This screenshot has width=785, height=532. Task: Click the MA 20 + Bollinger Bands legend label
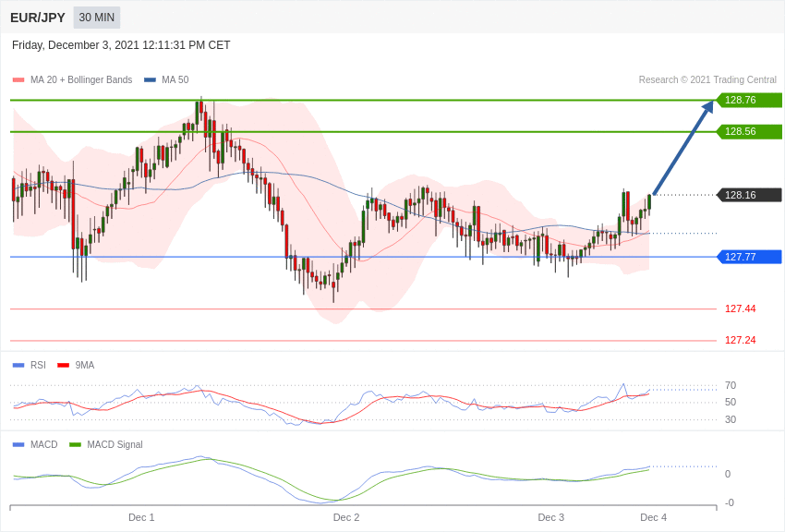pos(81,79)
